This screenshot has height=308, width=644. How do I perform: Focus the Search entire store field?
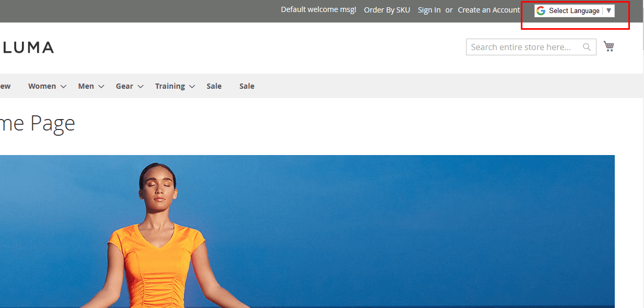[x=523, y=47]
